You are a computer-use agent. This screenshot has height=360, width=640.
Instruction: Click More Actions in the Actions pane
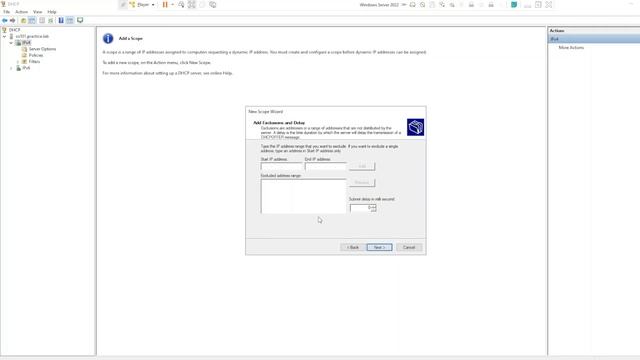point(571,48)
